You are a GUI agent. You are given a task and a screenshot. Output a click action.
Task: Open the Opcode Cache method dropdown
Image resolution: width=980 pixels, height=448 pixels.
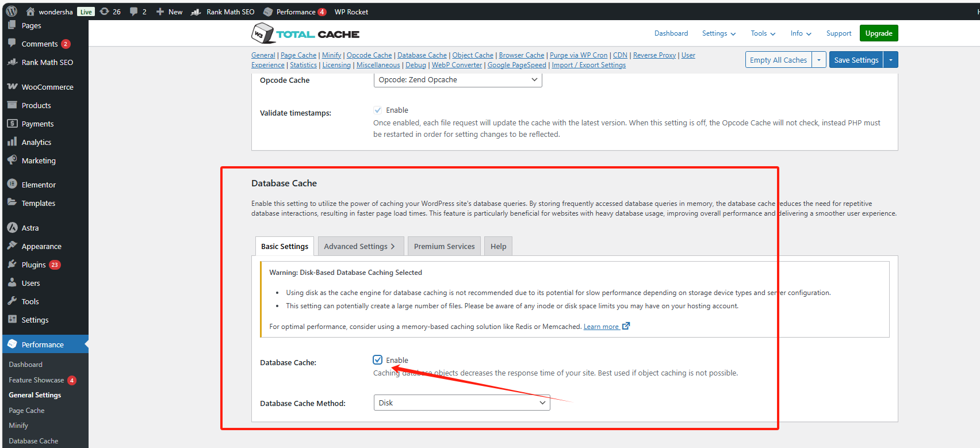[458, 80]
